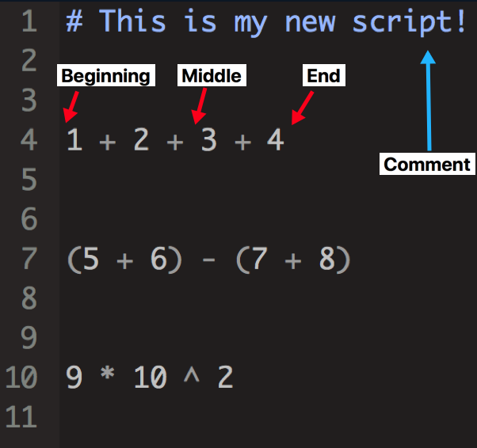Click the comment text on line 1

pos(266,21)
